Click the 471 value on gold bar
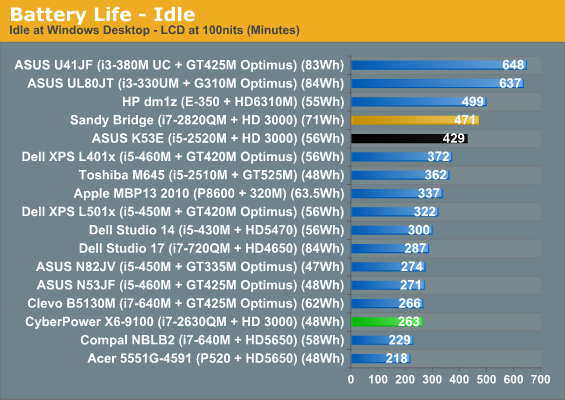This screenshot has height=400, width=565. coord(465,120)
